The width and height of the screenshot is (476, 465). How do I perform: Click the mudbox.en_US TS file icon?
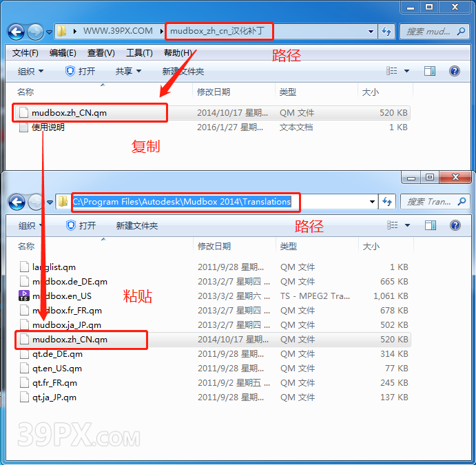point(24,296)
